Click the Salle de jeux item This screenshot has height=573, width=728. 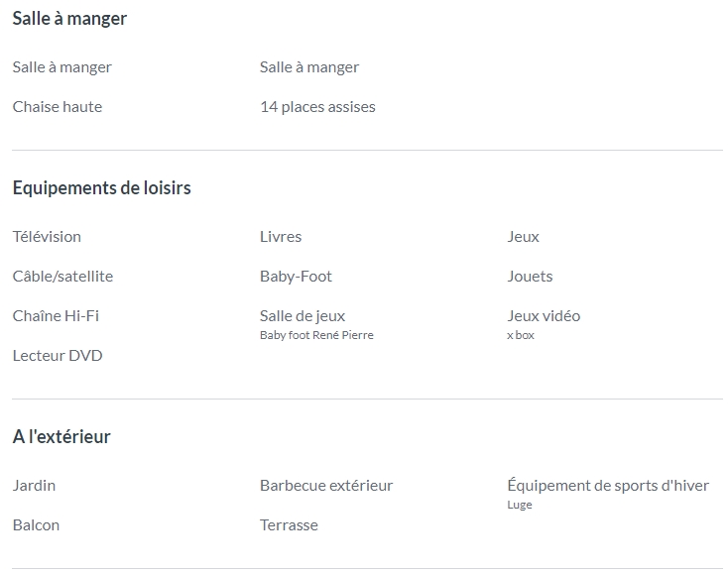pos(303,316)
